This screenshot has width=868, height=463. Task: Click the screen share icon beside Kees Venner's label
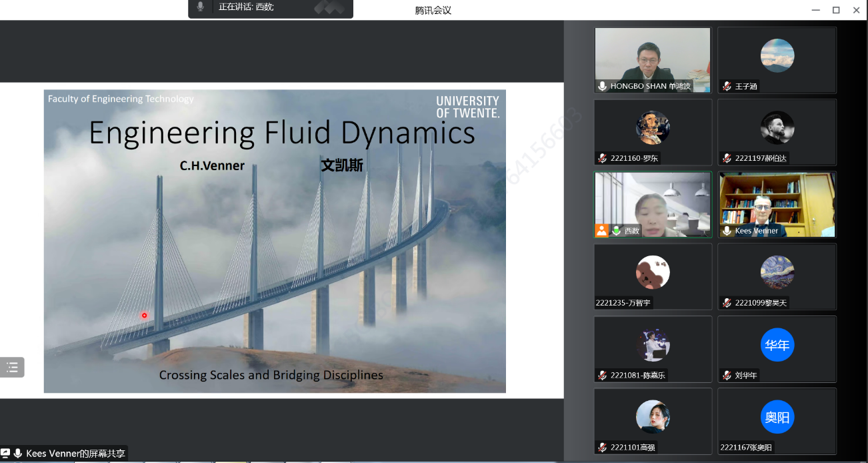point(6,454)
